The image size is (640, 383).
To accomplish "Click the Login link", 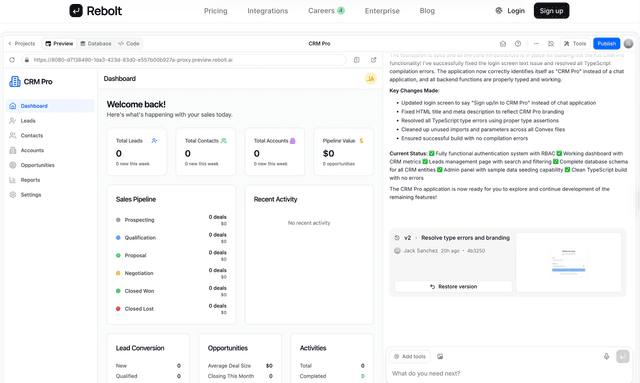I will tap(516, 11).
